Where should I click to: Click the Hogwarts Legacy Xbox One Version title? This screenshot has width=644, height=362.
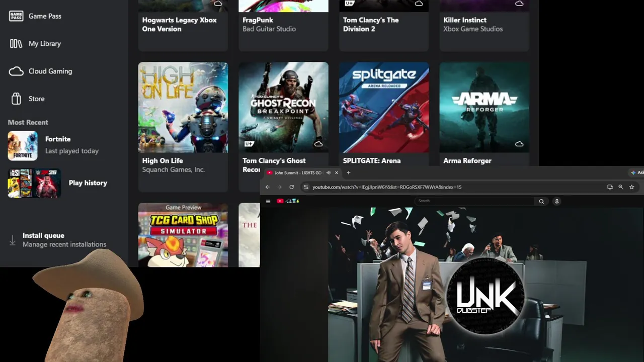(179, 25)
